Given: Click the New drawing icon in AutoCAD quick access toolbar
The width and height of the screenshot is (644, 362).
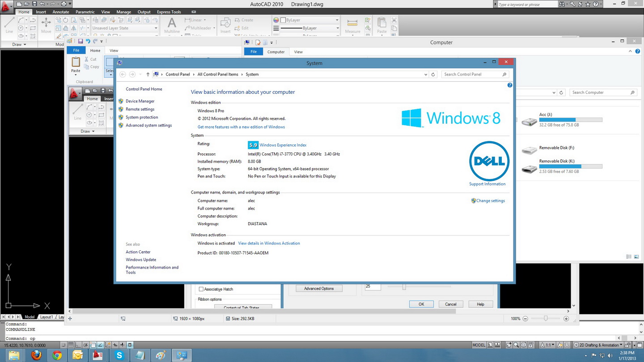Looking at the screenshot, I should [x=19, y=4].
